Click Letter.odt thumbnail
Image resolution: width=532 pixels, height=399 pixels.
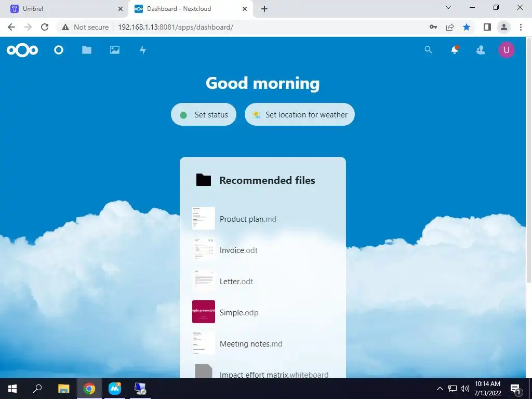click(x=204, y=281)
